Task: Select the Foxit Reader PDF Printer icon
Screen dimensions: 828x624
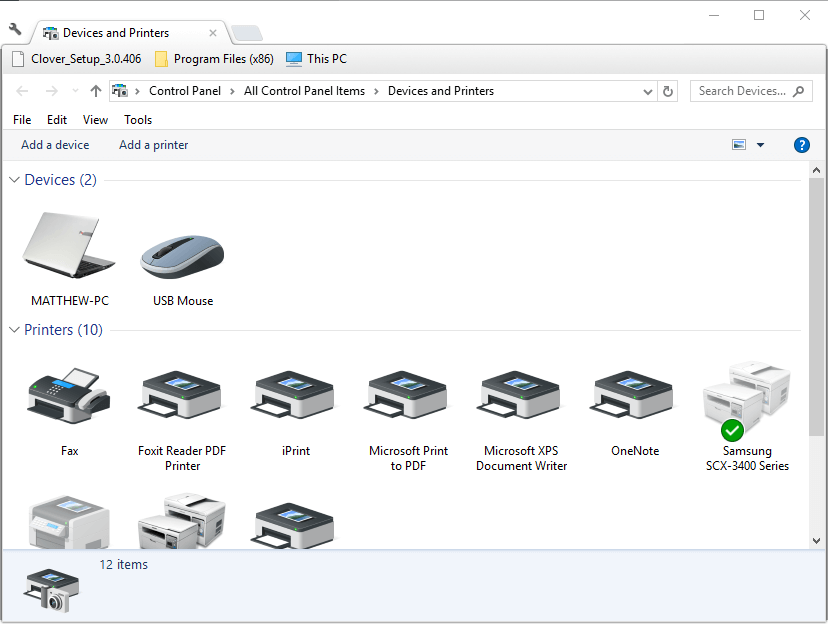Action: coord(182,396)
